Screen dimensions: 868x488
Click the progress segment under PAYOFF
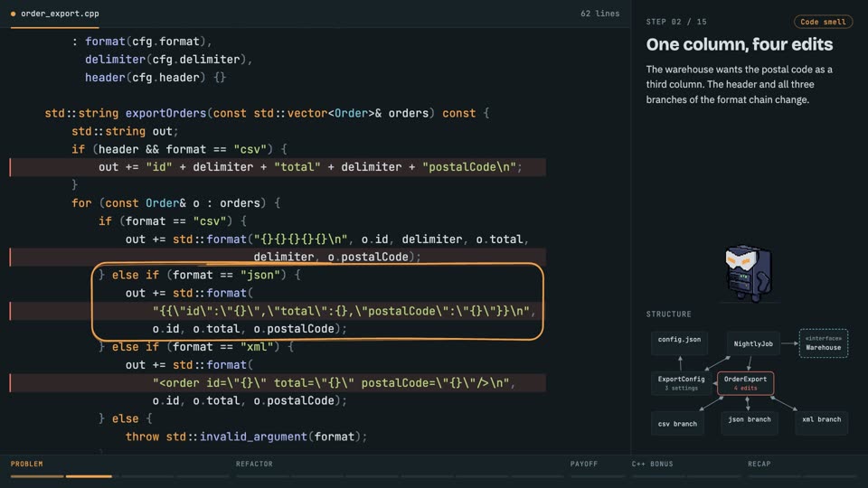[597, 476]
